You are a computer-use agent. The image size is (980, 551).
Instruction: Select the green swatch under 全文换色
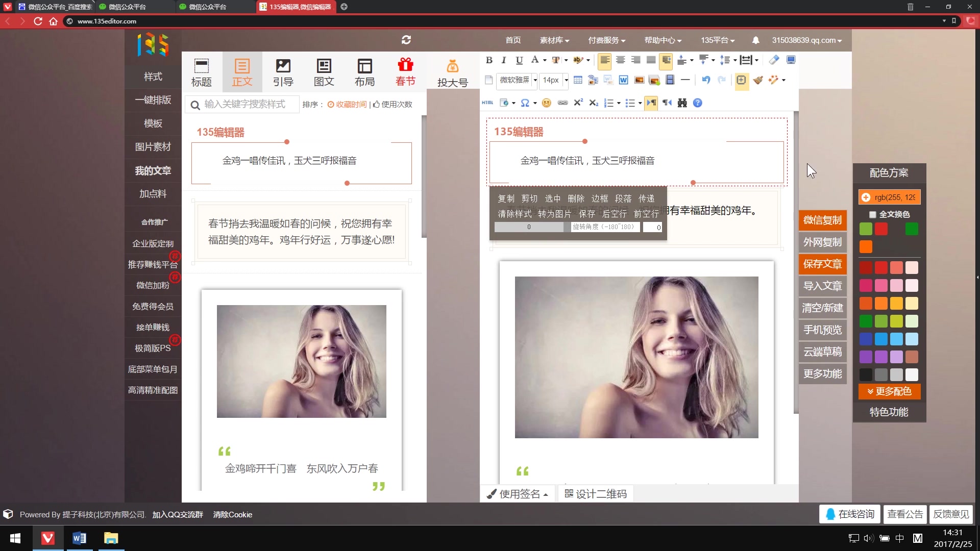912,229
